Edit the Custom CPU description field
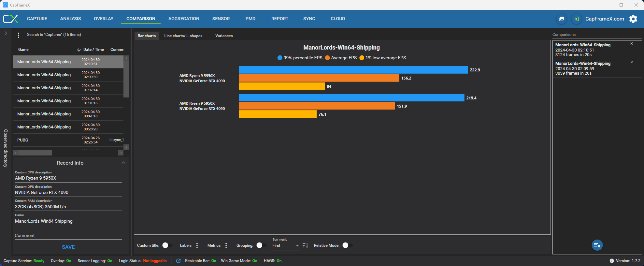 68,178
